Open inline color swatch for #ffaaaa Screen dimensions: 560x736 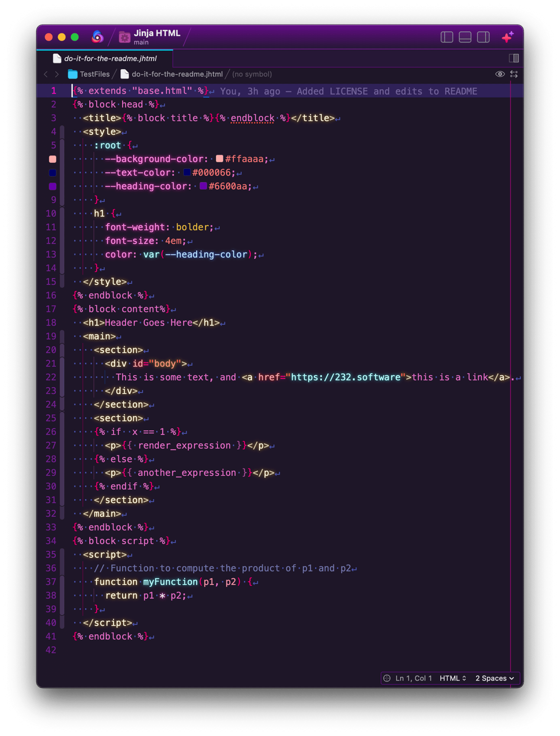[x=220, y=158]
